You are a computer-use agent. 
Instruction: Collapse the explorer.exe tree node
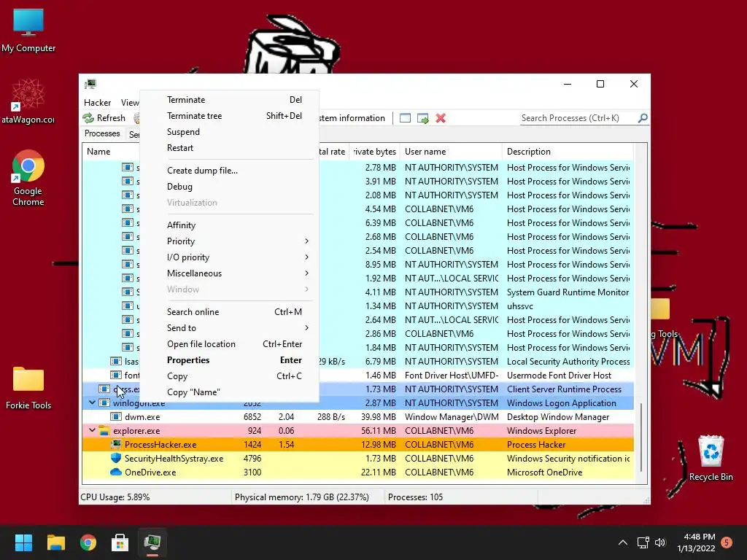point(92,430)
